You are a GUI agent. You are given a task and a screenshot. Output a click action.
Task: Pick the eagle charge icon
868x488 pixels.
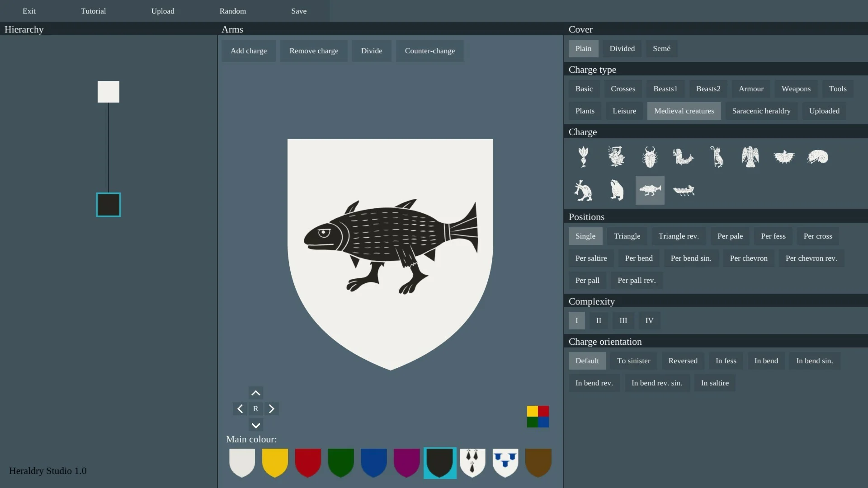click(750, 157)
